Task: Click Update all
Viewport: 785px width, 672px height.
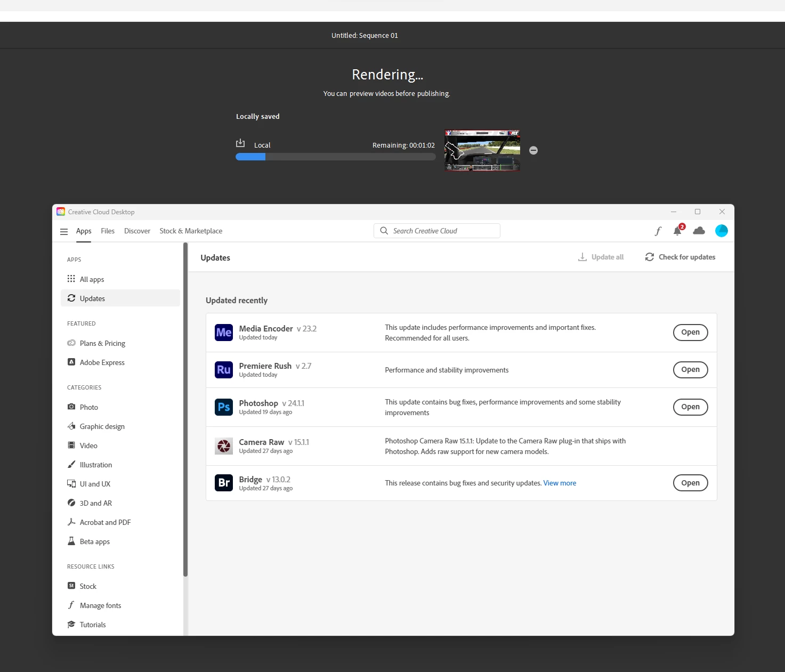Action: (x=601, y=257)
